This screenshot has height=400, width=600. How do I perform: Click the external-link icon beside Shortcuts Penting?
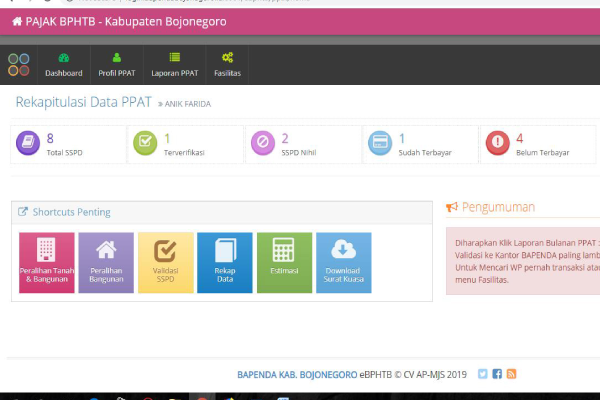point(23,212)
